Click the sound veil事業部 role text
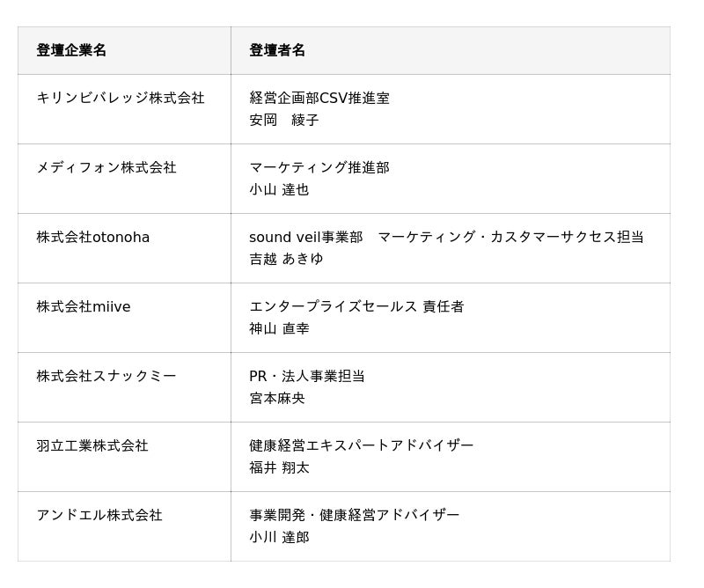This screenshot has width=704, height=588. 305,237
